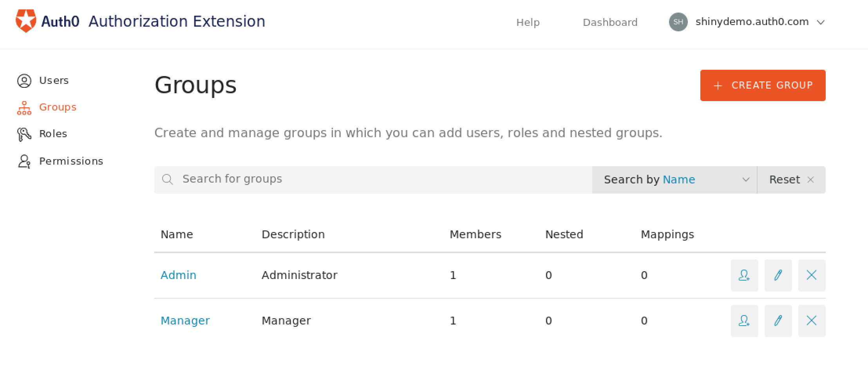Image resolution: width=868 pixels, height=377 pixels.
Task: Delete the Manager group with X icon
Action: point(812,321)
